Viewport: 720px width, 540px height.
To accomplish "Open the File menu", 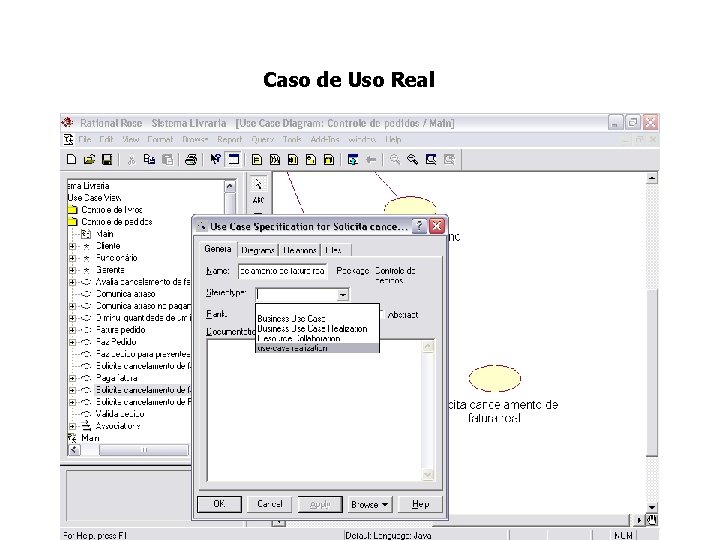I will click(x=84, y=139).
